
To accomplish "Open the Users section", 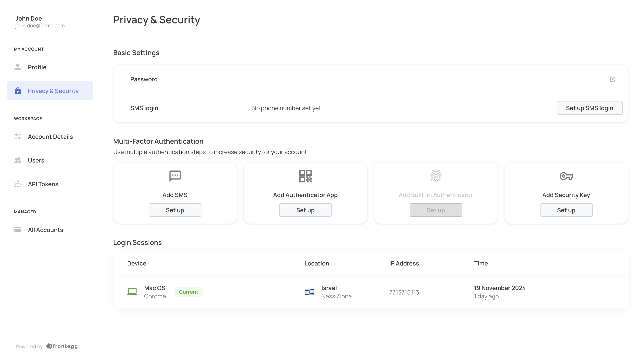I will 36,160.
